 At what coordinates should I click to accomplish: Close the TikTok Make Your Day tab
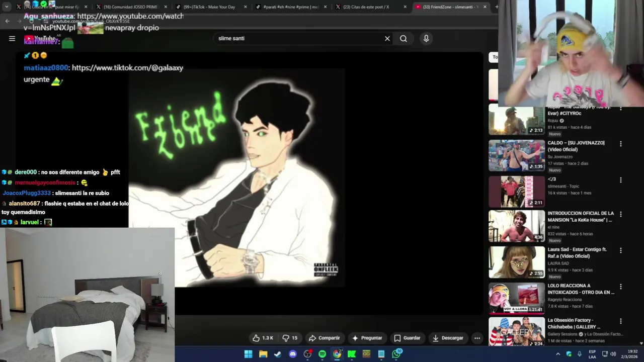246,7
